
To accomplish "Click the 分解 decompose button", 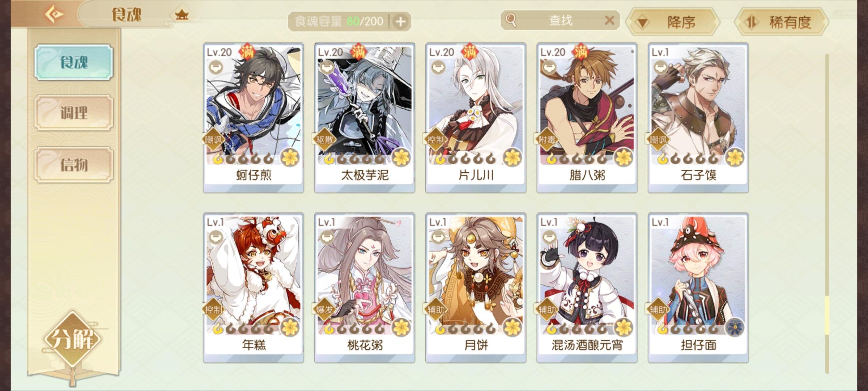I will (72, 340).
